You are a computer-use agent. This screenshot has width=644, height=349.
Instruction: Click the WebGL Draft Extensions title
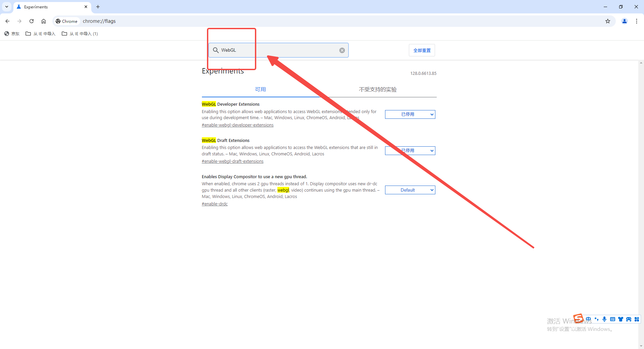click(225, 141)
